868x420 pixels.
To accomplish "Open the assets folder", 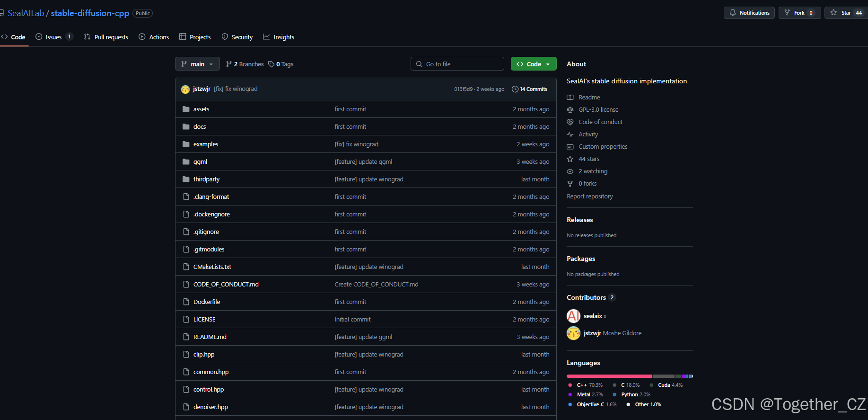I will [201, 109].
